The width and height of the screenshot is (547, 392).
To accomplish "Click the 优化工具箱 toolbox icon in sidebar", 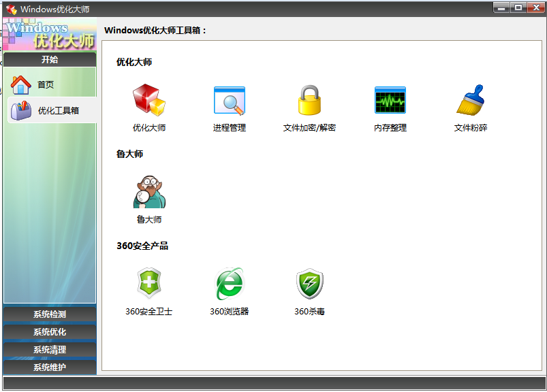I will tap(21, 110).
